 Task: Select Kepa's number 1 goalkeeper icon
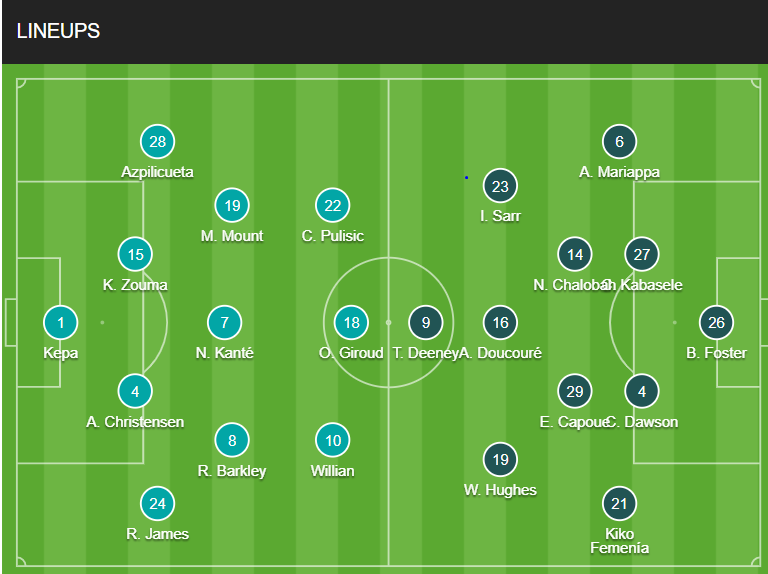pyautogui.click(x=61, y=323)
